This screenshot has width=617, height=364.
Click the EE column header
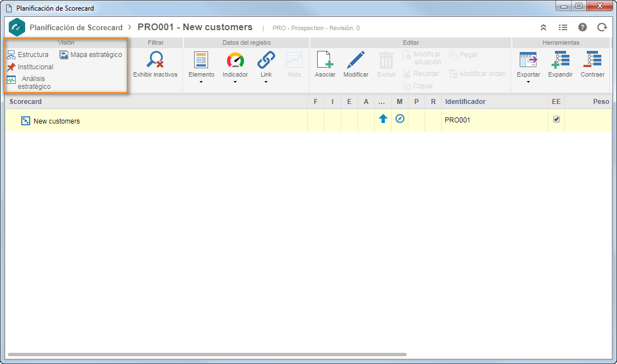(557, 102)
